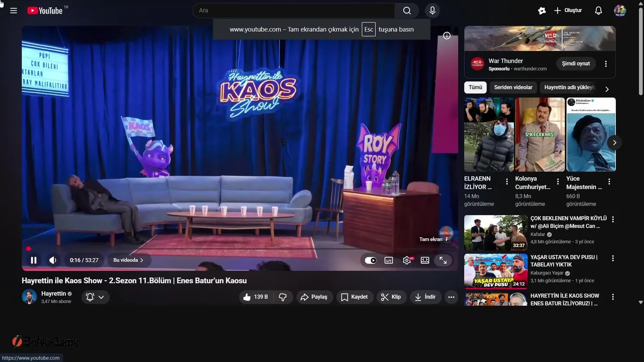Switch to theater mode
The height and width of the screenshot is (362, 644).
[425, 260]
